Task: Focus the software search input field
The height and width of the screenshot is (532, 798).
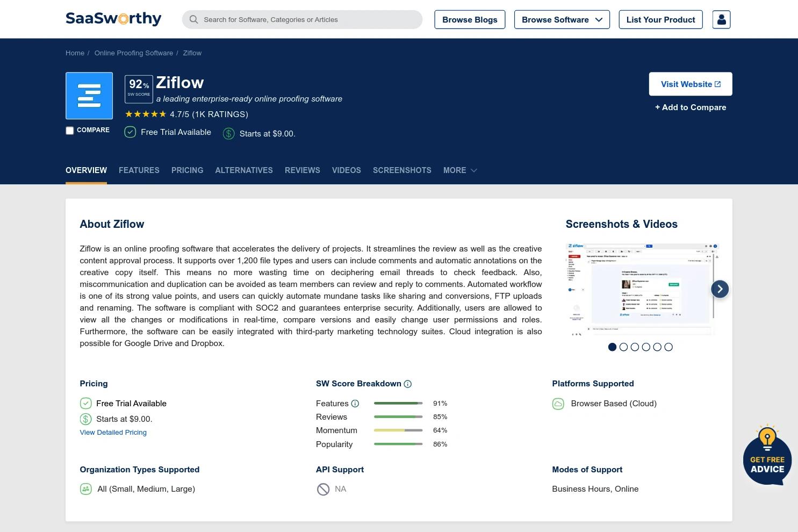Action: tap(302, 19)
